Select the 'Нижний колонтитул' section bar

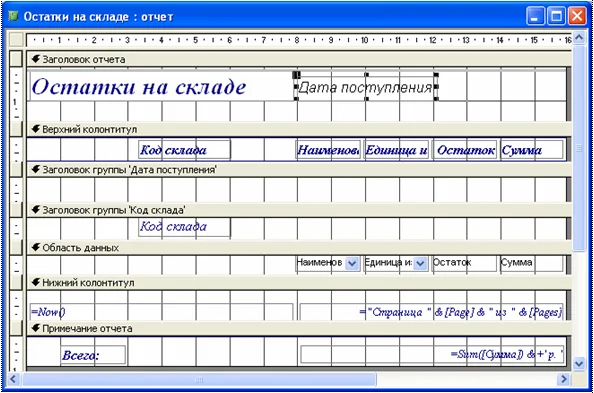tap(299, 283)
